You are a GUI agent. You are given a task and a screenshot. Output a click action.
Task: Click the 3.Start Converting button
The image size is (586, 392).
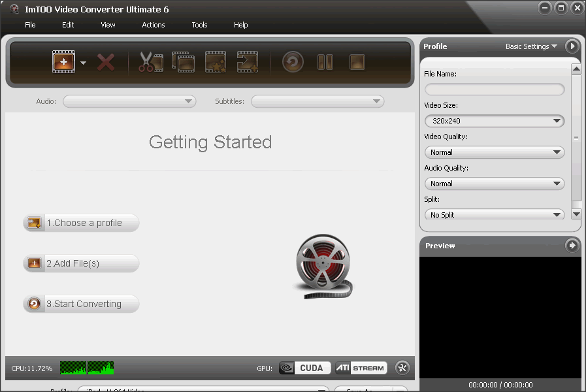click(81, 304)
